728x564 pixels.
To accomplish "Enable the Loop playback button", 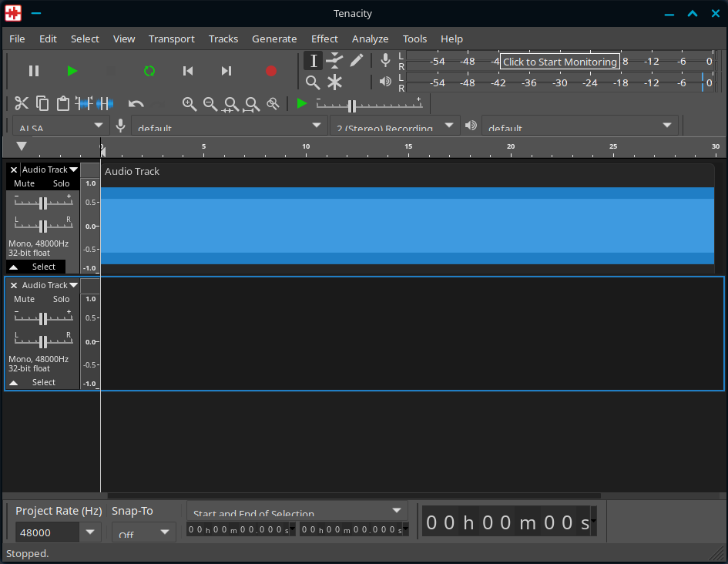I will coord(149,71).
